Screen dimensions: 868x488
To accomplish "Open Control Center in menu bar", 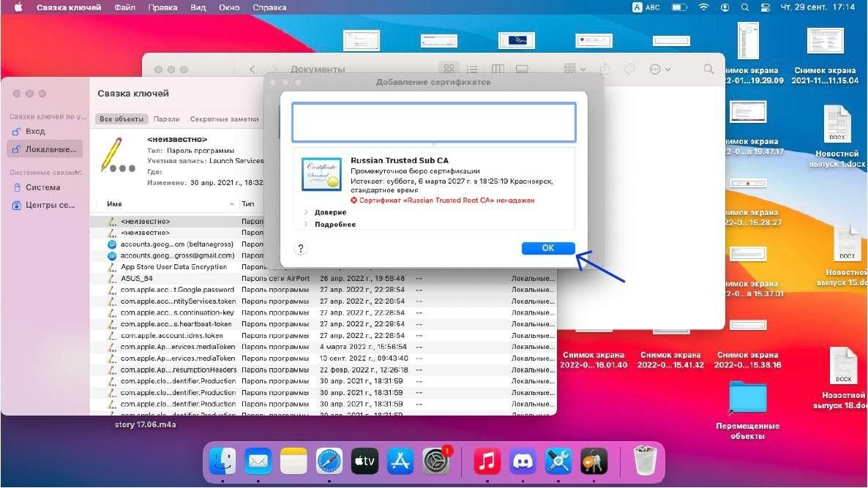I will [766, 7].
